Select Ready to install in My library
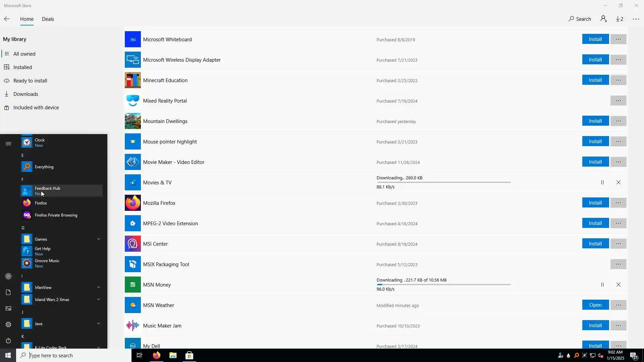This screenshot has width=644, height=362. point(30,81)
